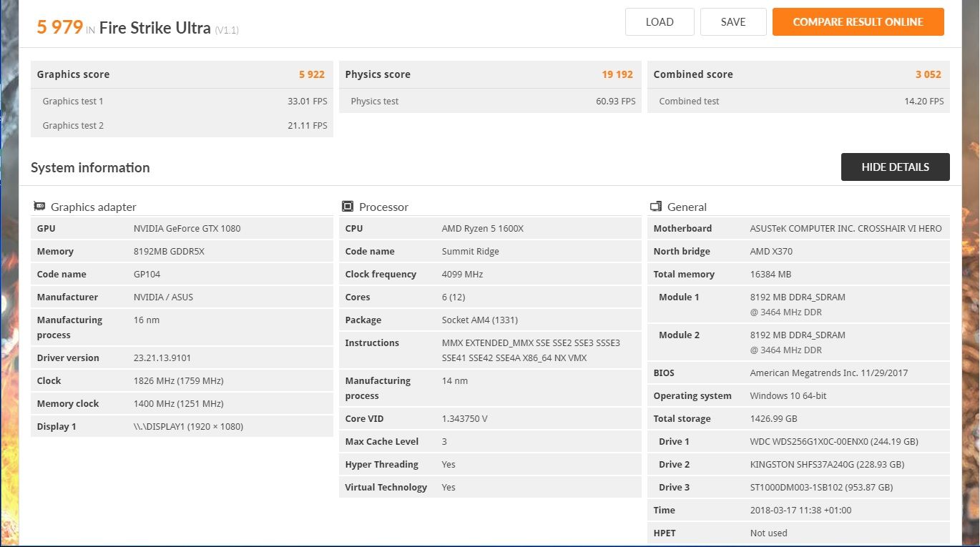Select Module 2 DDR4 memory details

(x=798, y=343)
